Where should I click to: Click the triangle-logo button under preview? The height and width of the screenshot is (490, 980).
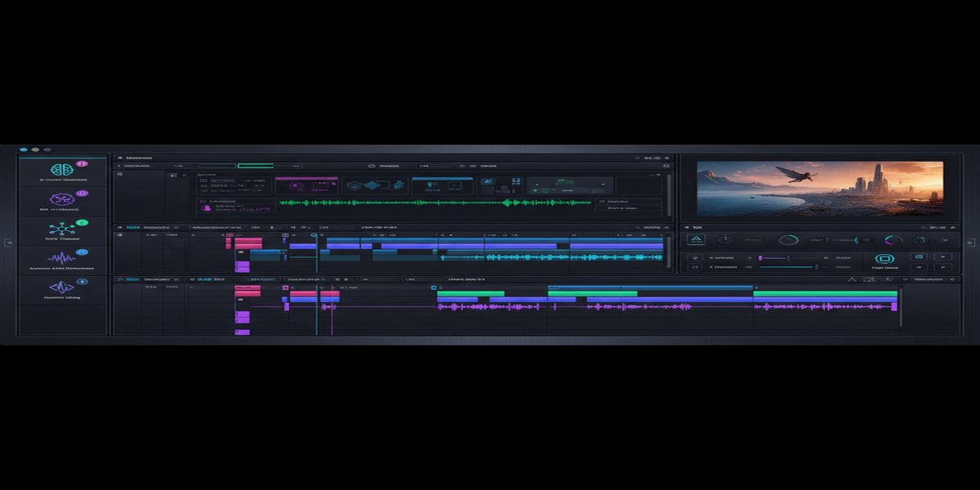point(696,240)
